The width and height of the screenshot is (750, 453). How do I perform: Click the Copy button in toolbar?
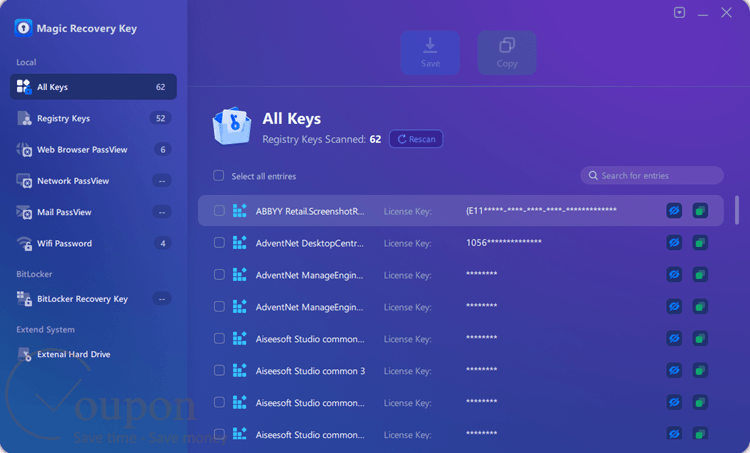pos(507,53)
